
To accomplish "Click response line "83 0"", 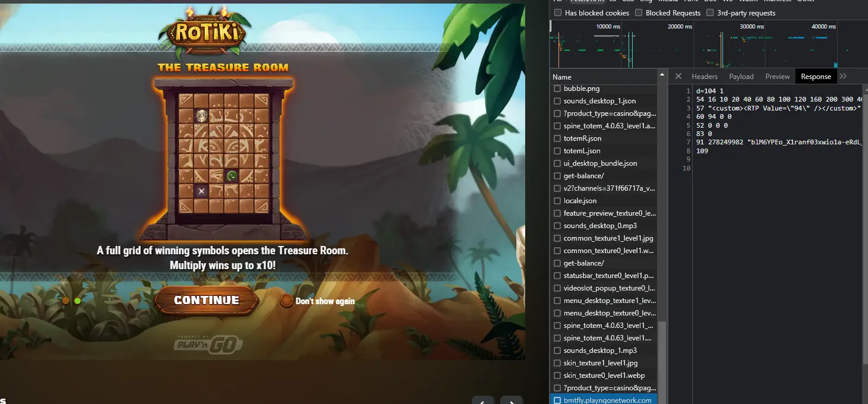I will (704, 134).
